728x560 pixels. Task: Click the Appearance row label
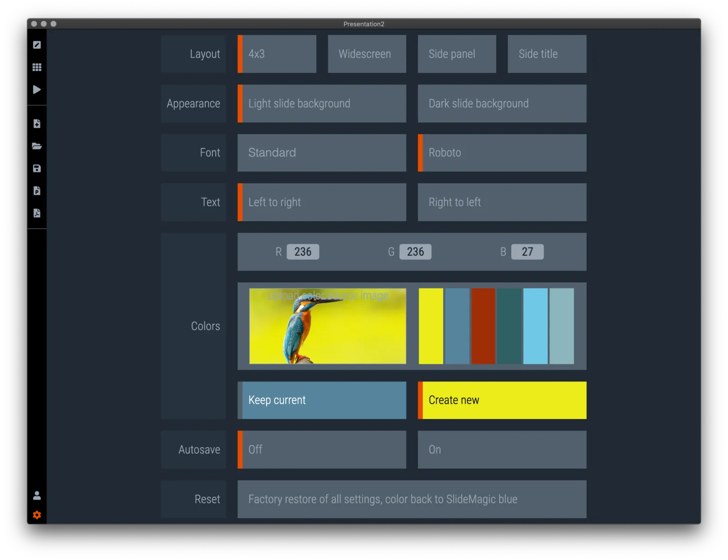(x=193, y=103)
